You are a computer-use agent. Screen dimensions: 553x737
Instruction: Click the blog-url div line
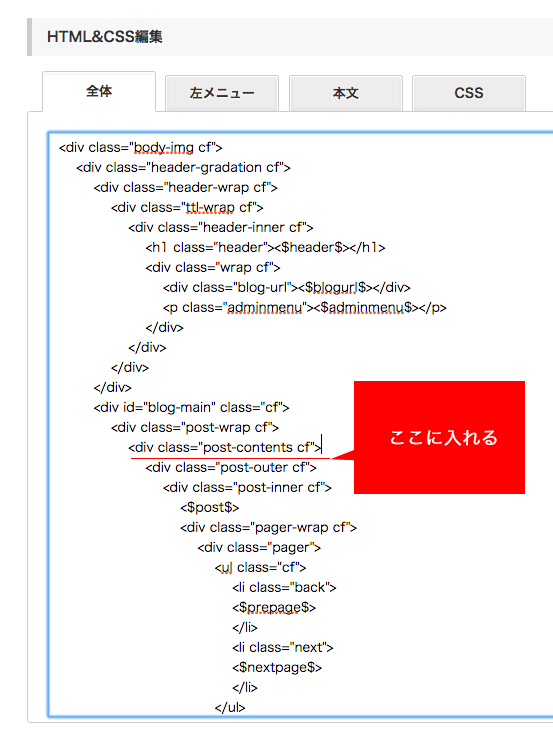tap(287, 287)
